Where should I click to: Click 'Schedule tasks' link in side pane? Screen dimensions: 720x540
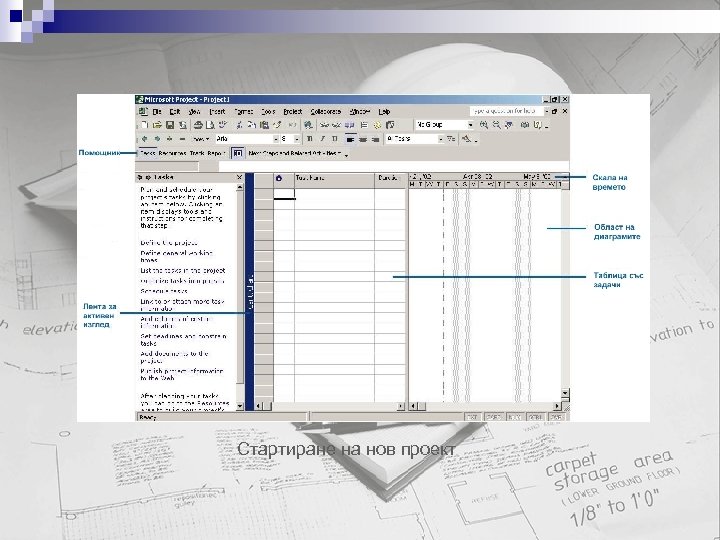[x=164, y=291]
